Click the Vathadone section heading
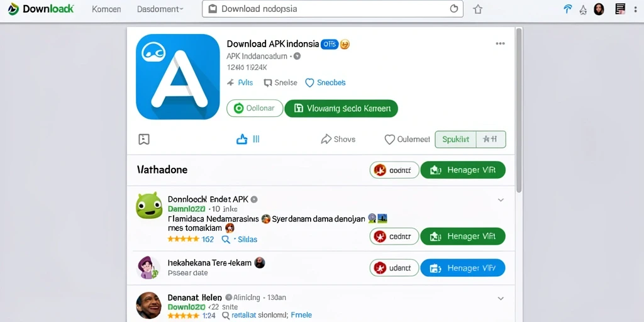Image resolution: width=644 pixels, height=322 pixels. point(162,170)
